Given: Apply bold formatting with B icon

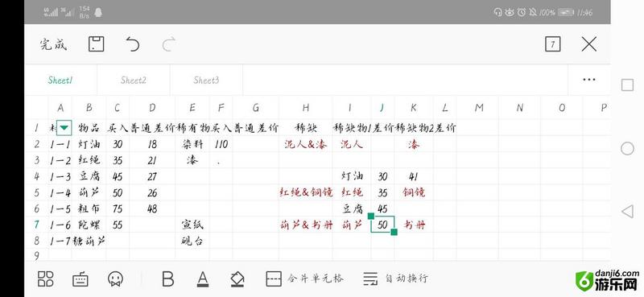Looking at the screenshot, I should [x=168, y=278].
